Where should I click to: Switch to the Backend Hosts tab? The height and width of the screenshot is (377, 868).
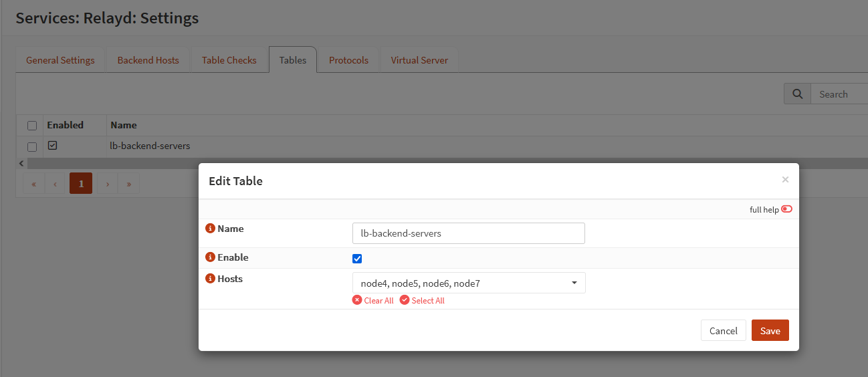click(x=148, y=60)
